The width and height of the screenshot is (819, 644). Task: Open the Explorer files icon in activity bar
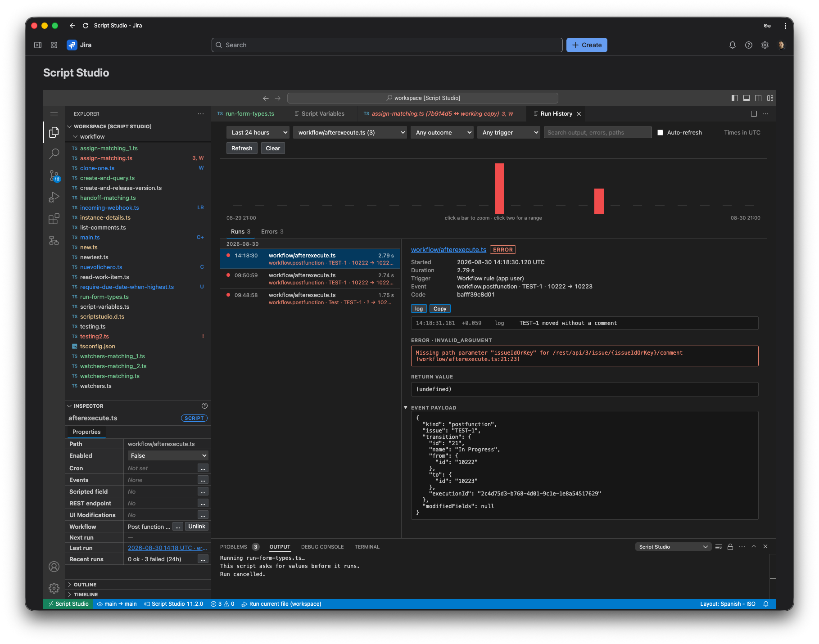tap(54, 132)
